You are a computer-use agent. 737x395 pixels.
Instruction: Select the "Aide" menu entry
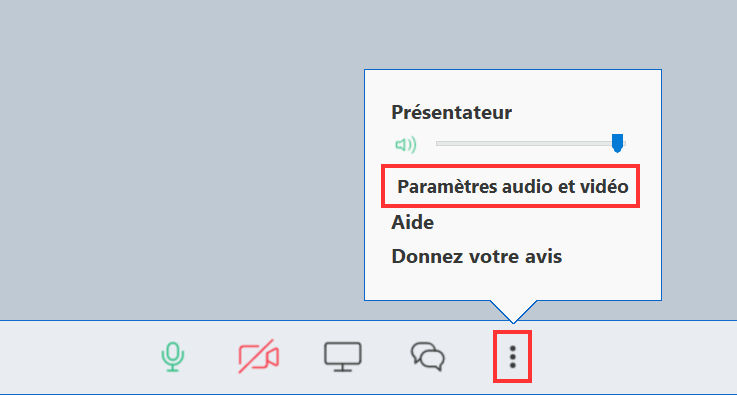pos(412,222)
